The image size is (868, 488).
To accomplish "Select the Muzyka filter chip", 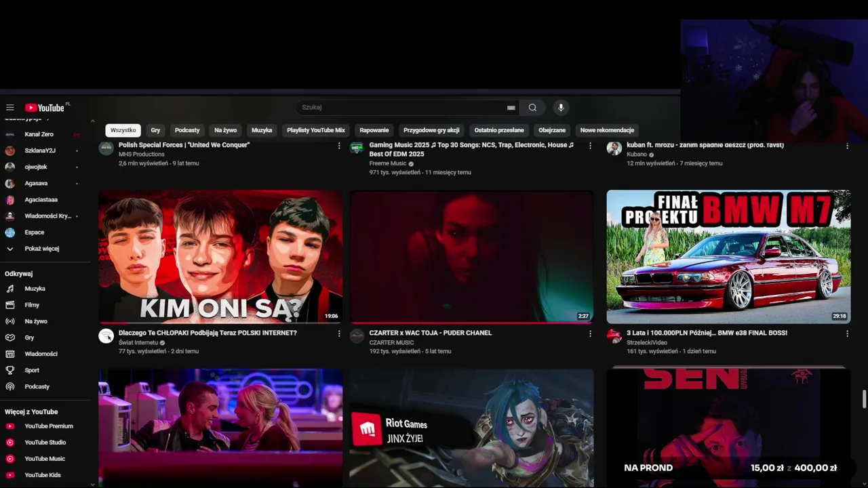I will (262, 130).
